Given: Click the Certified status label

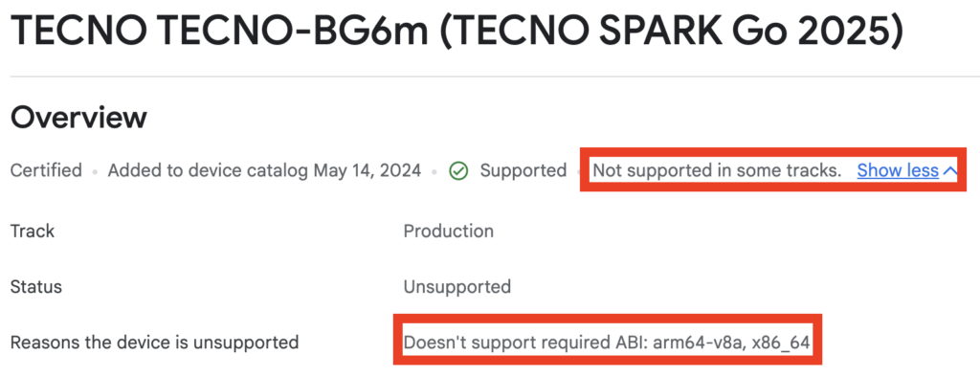Looking at the screenshot, I should (x=46, y=170).
